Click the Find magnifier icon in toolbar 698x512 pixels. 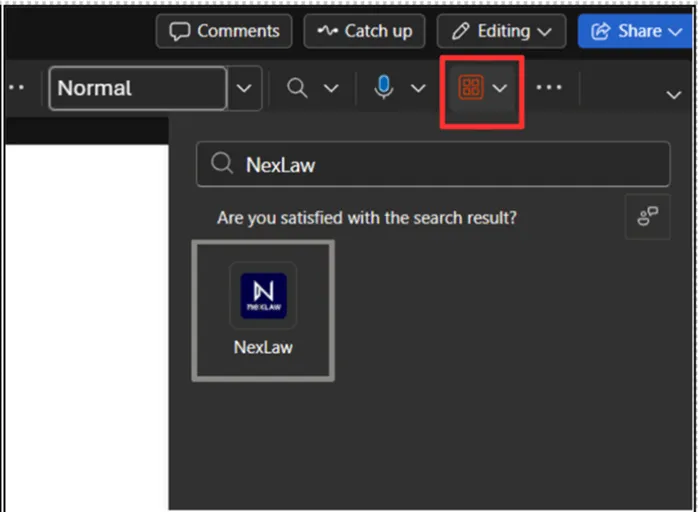[297, 88]
